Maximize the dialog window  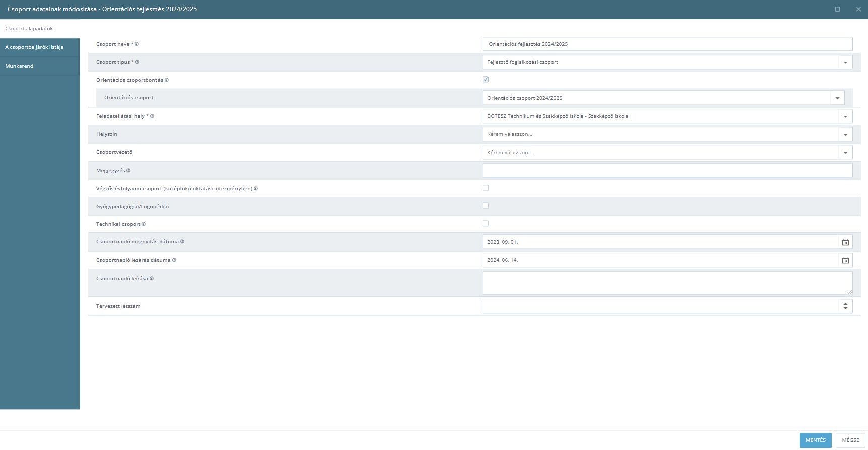pyautogui.click(x=837, y=9)
